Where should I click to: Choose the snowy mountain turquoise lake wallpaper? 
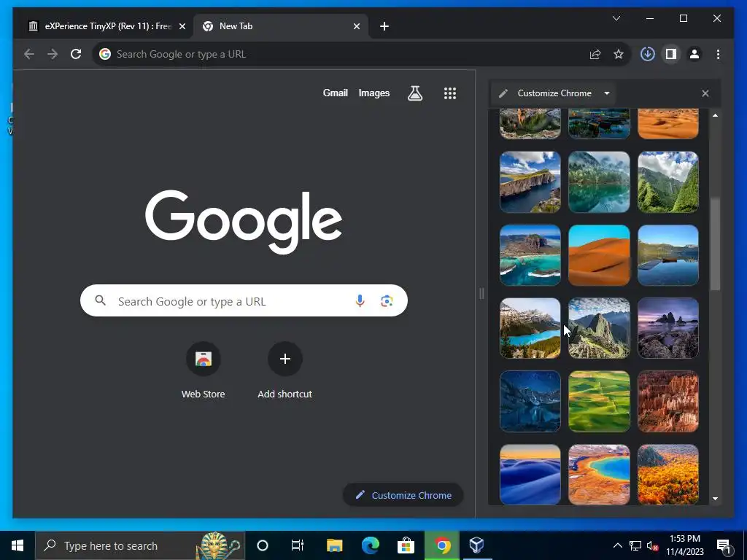click(530, 328)
